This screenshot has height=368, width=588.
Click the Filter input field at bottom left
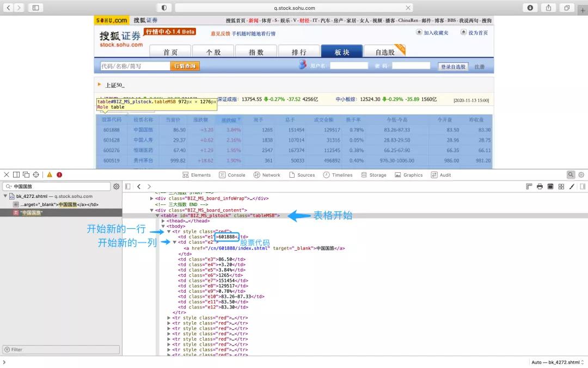(x=60, y=349)
